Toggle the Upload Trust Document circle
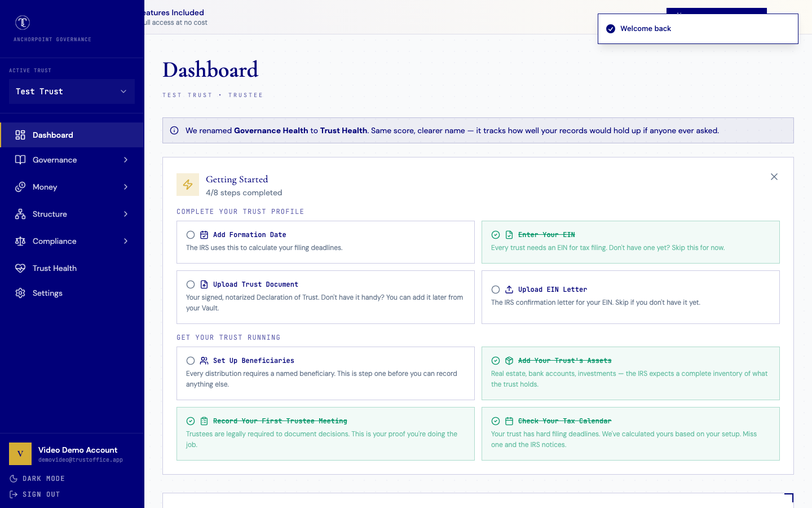Screen dimensions: 812x508 pyautogui.click(x=191, y=284)
